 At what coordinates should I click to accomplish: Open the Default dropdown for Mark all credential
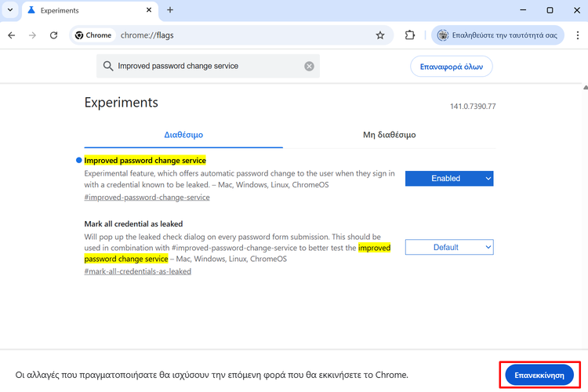(449, 247)
